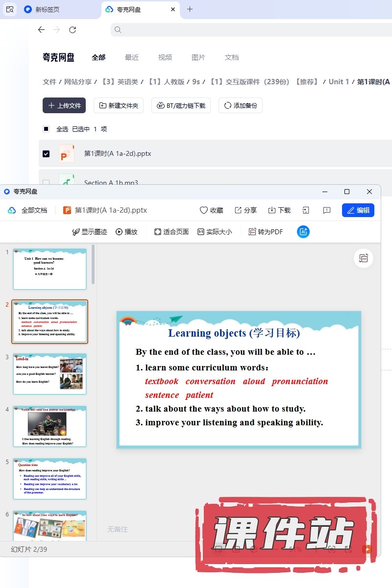The height and width of the screenshot is (588, 392).
Task: Click the browser page refresh icon
Action: (x=73, y=30)
